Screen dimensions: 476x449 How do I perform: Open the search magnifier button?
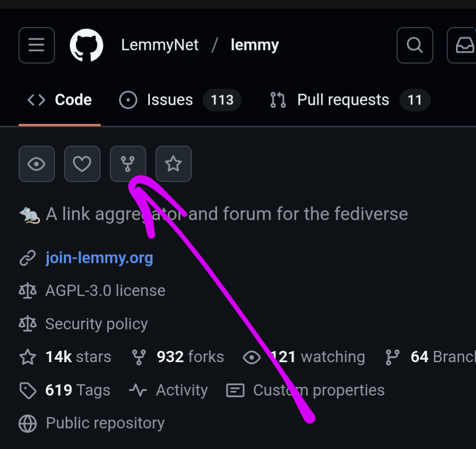[415, 45]
